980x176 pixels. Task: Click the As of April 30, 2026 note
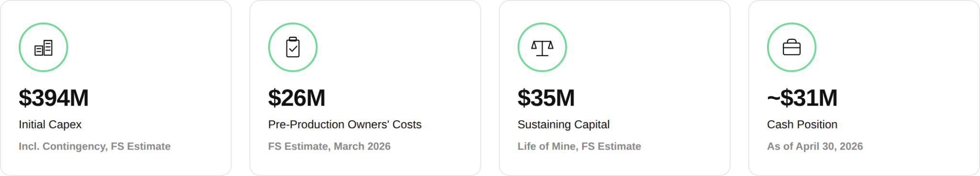pos(815,146)
